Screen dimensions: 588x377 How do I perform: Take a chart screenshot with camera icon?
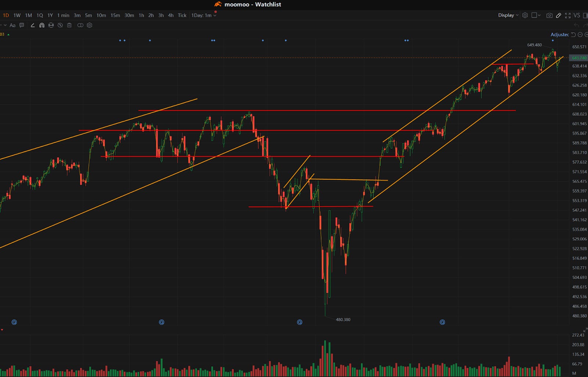(x=549, y=15)
